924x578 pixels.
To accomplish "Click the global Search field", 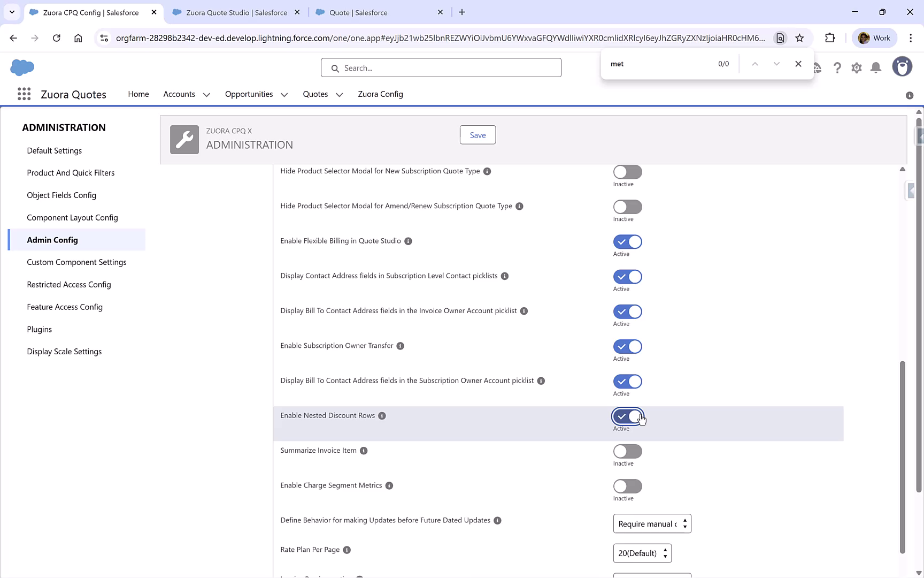I will [x=441, y=67].
